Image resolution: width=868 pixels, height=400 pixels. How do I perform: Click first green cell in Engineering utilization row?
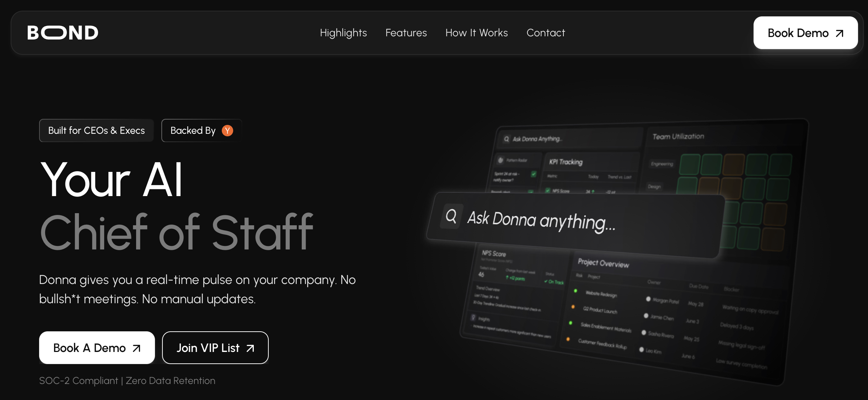(x=690, y=164)
